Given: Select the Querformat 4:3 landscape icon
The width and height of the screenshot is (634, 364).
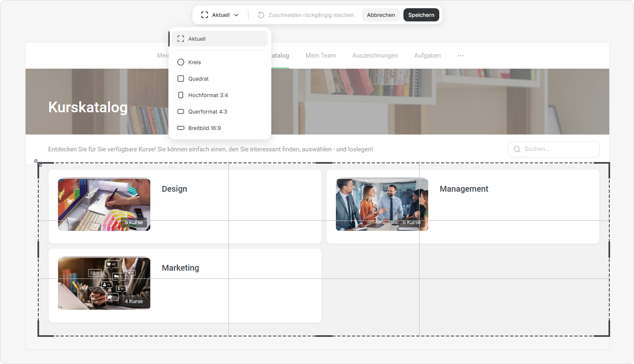Looking at the screenshot, I should coord(181,111).
